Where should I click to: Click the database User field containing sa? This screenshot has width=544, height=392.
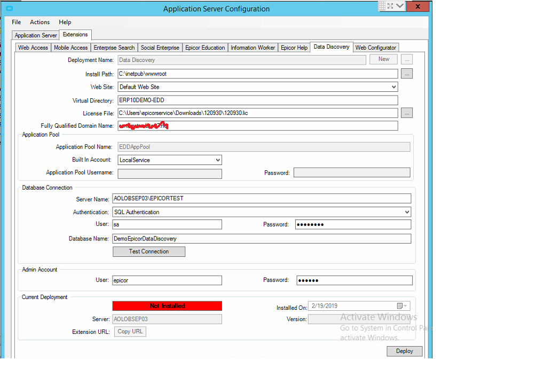coord(167,225)
